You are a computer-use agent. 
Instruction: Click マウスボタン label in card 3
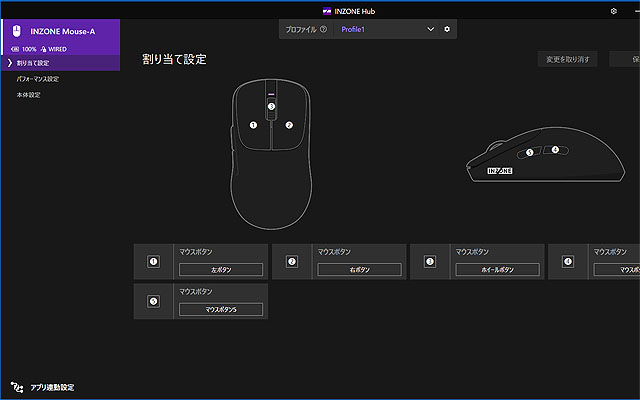click(x=472, y=252)
